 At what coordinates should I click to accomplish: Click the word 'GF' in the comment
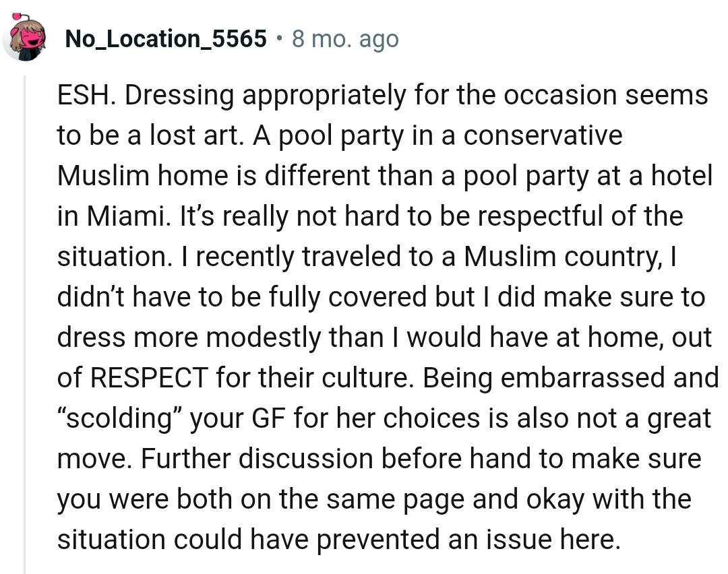pos(268,418)
